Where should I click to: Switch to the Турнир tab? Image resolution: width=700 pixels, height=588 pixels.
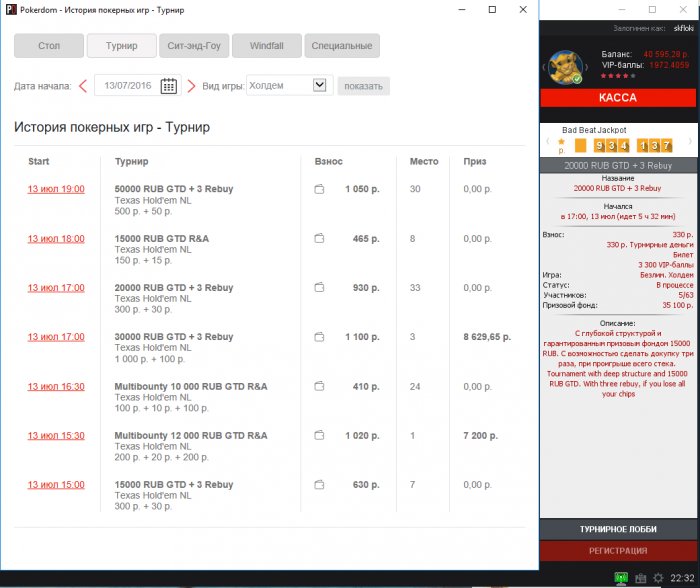121,46
